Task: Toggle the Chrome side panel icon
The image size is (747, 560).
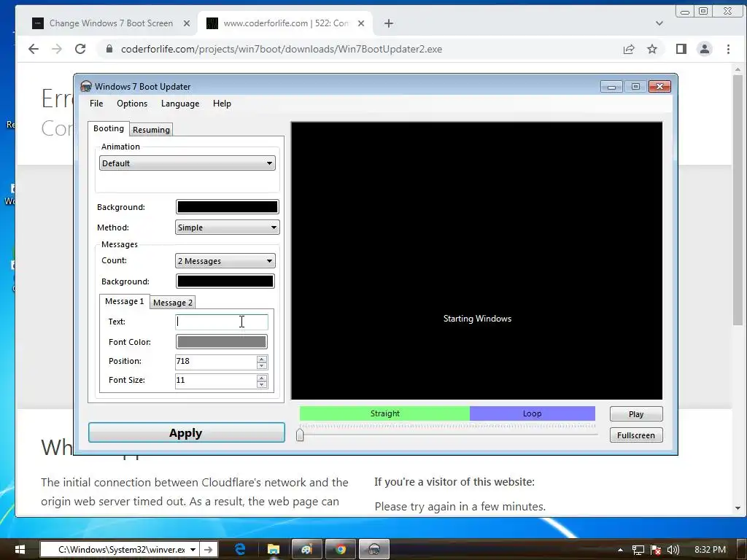Action: [x=681, y=49]
